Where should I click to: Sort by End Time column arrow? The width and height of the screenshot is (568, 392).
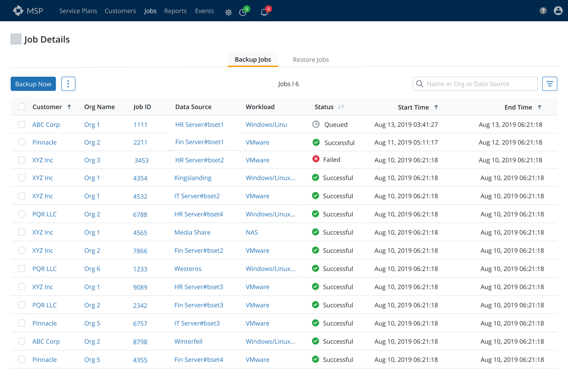pyautogui.click(x=539, y=107)
